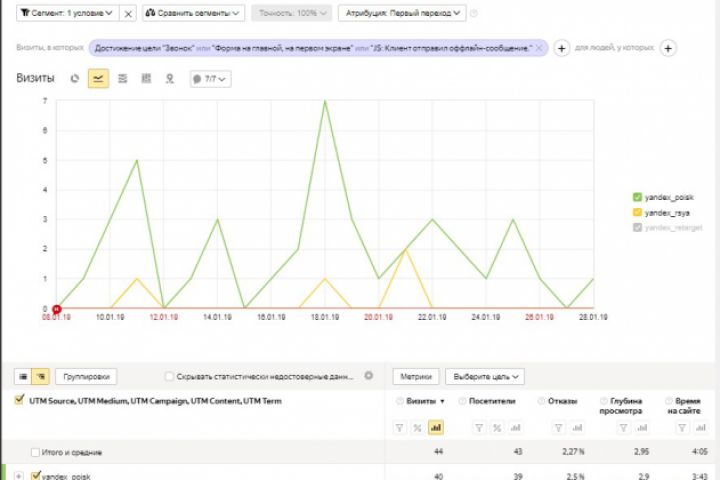Click the Метрики button
The height and width of the screenshot is (480, 720).
click(416, 377)
